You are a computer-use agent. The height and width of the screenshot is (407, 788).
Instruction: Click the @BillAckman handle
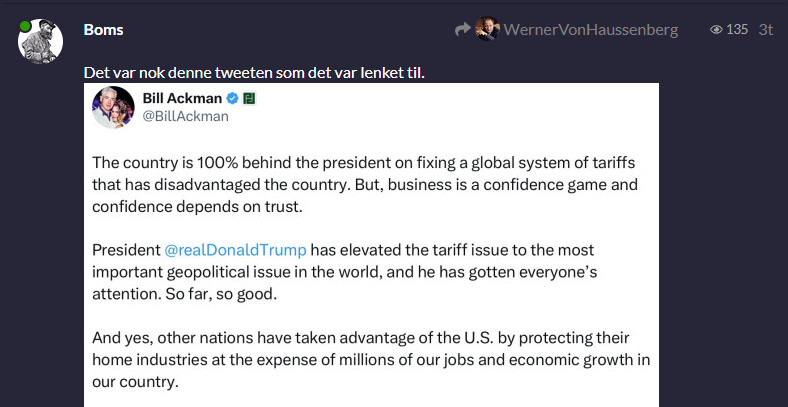coord(186,116)
